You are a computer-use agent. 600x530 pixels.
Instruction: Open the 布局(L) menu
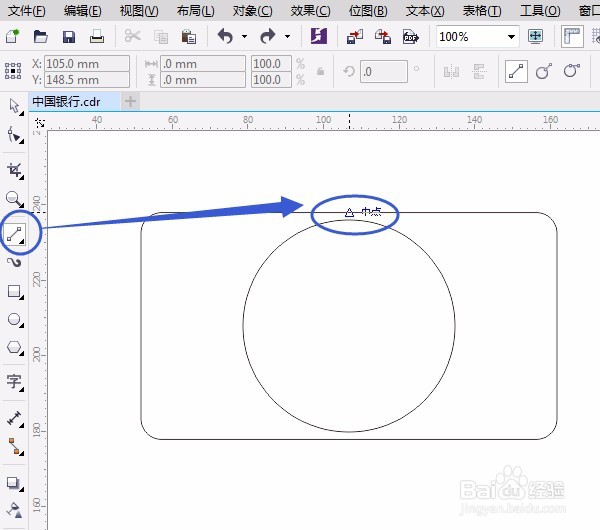coord(195,11)
